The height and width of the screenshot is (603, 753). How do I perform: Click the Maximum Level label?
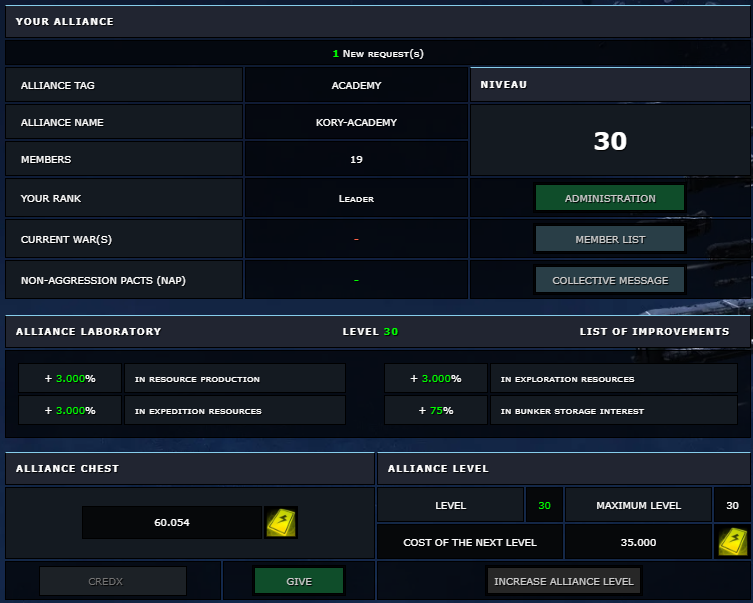click(638, 506)
